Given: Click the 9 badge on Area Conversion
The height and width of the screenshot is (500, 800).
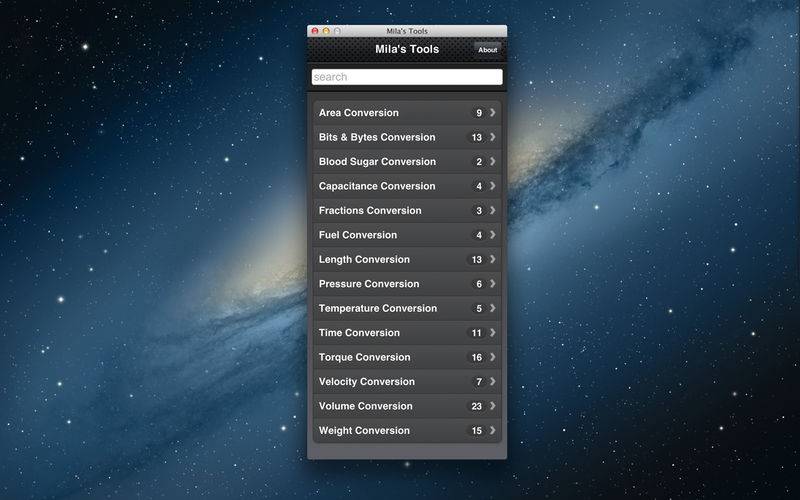Looking at the screenshot, I should (479, 113).
